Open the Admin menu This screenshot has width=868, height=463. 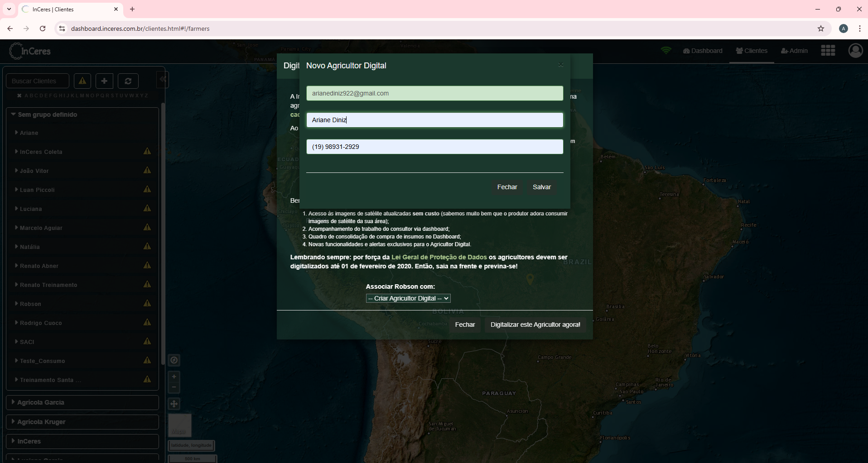(x=794, y=51)
